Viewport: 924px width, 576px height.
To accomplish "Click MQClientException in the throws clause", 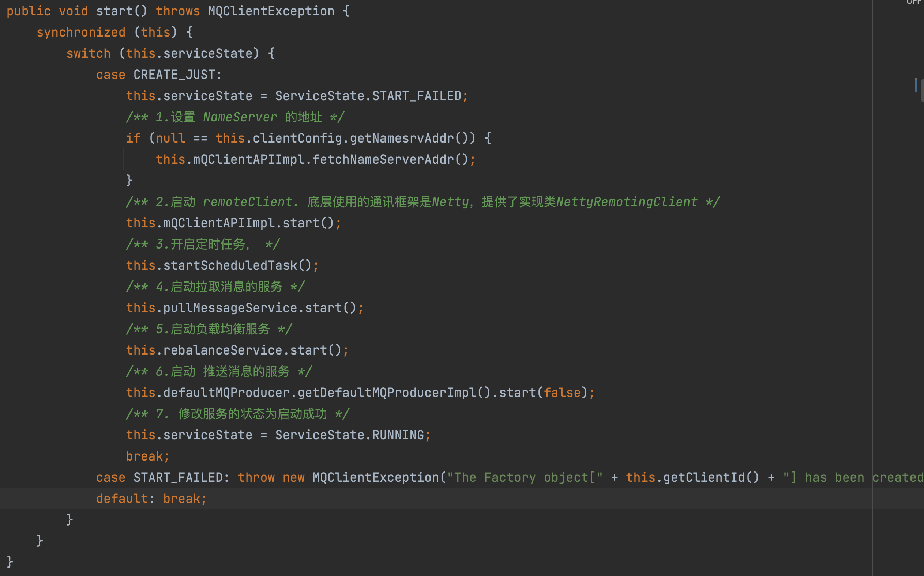I will (271, 11).
